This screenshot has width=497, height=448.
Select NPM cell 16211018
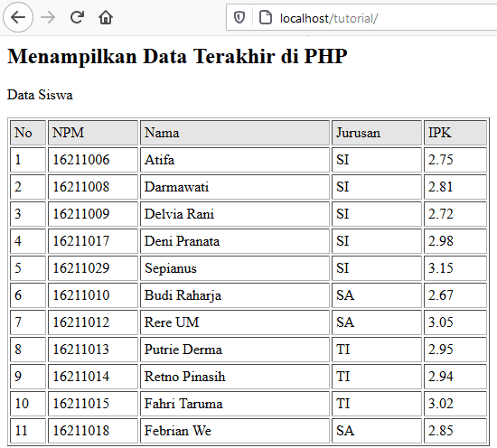93,431
